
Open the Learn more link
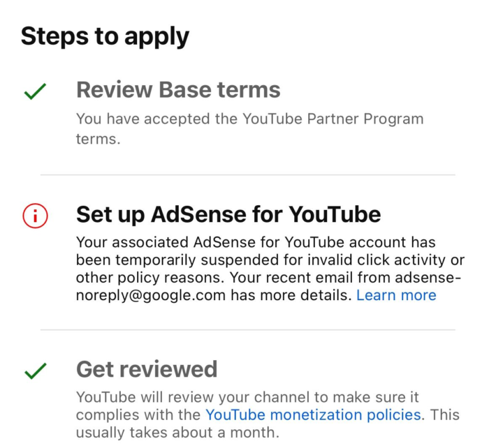pyautogui.click(x=396, y=295)
